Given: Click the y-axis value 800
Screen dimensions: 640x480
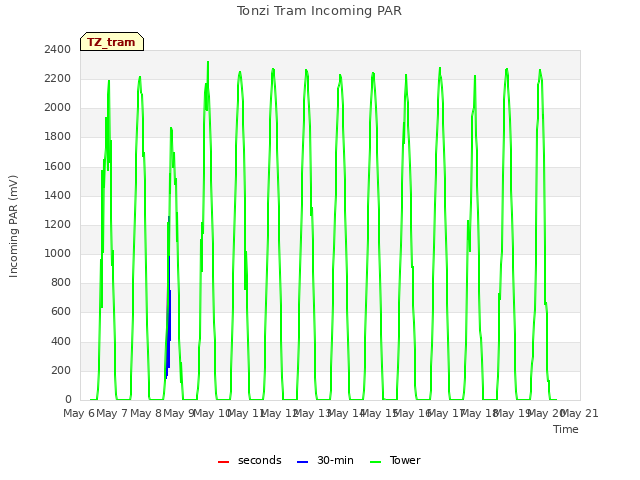Looking at the screenshot, I should point(61,282).
